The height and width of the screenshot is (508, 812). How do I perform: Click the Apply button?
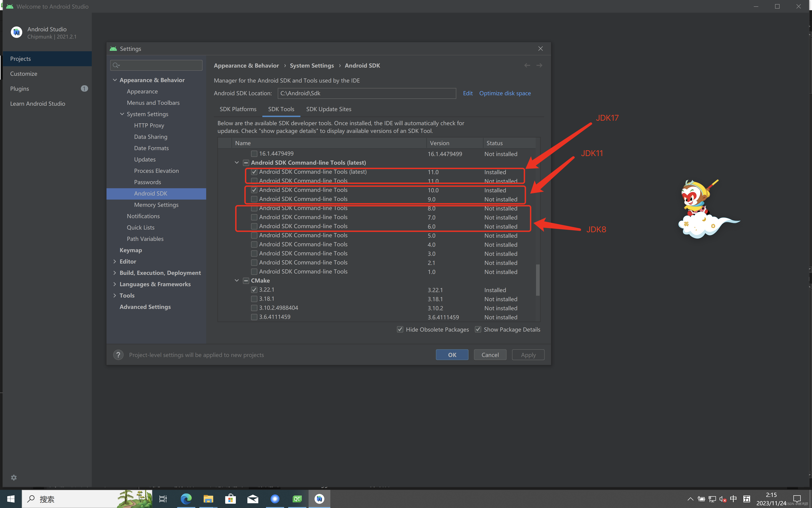coord(528,355)
